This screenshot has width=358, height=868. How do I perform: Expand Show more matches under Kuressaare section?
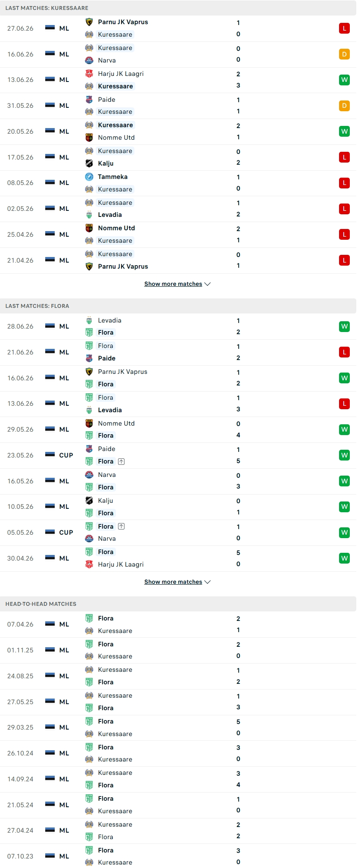click(x=177, y=284)
